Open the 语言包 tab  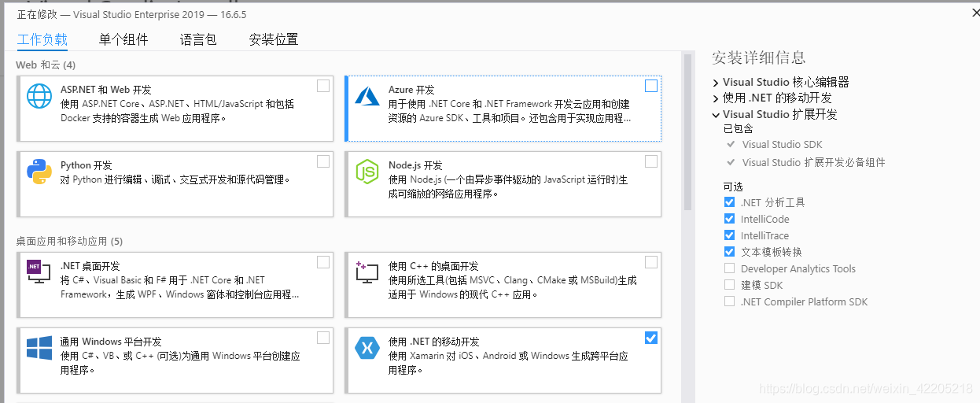click(198, 39)
